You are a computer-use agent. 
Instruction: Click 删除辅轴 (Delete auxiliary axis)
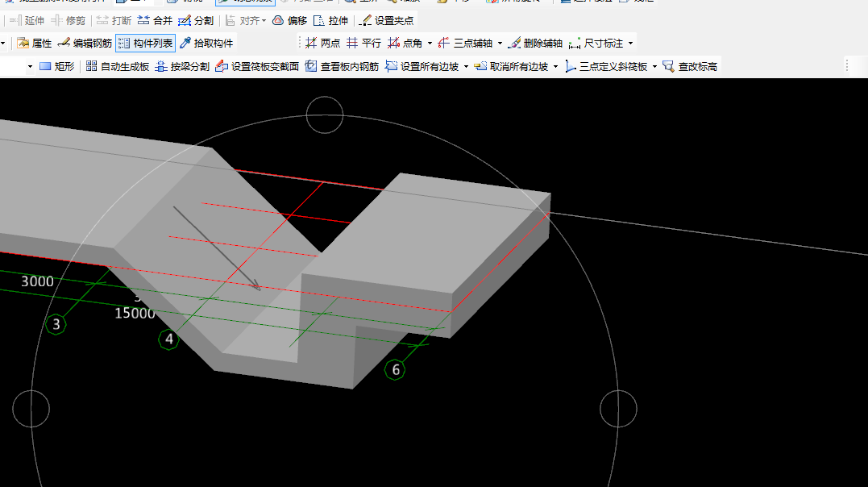535,44
